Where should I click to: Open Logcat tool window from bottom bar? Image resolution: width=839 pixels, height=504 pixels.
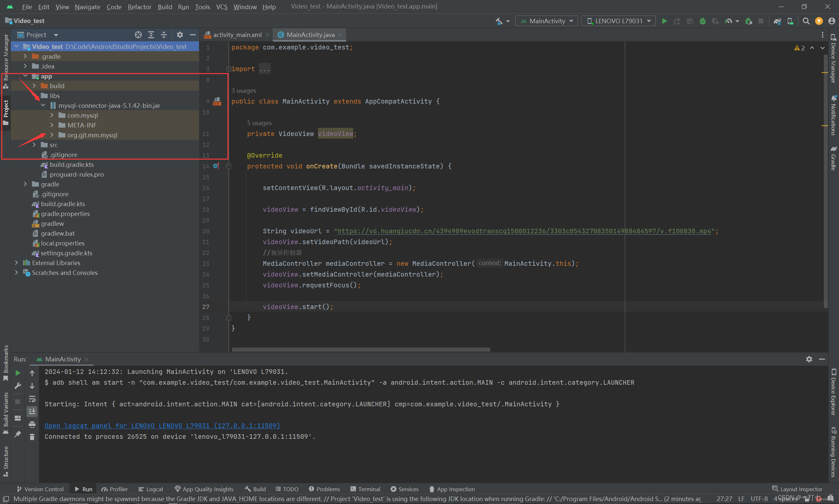tap(151, 489)
